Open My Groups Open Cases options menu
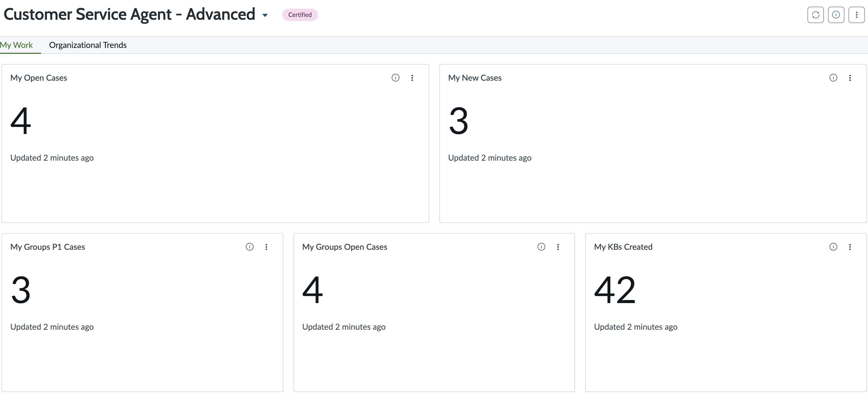This screenshot has height=393, width=868. click(558, 247)
